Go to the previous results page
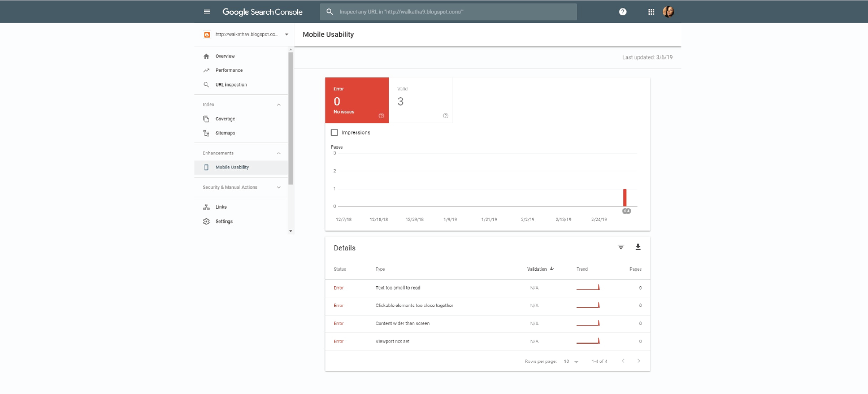868x394 pixels. click(x=623, y=361)
